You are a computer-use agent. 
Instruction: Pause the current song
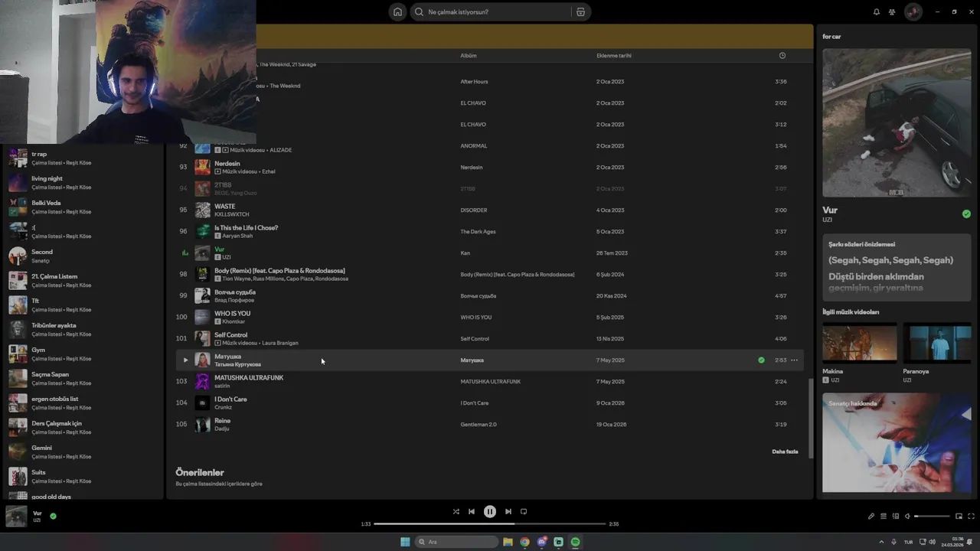point(490,512)
